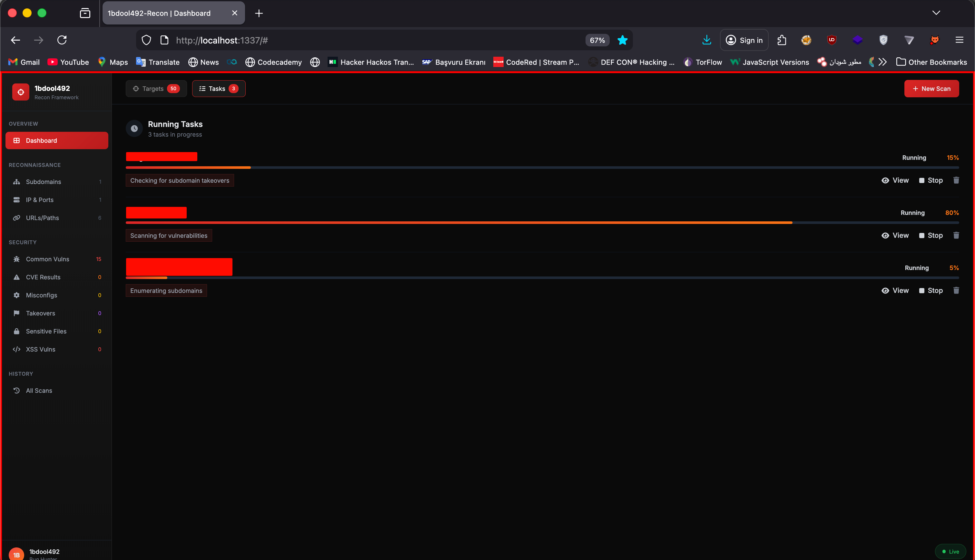Switch to the Targets tab
The width and height of the screenshot is (975, 560).
click(156, 89)
